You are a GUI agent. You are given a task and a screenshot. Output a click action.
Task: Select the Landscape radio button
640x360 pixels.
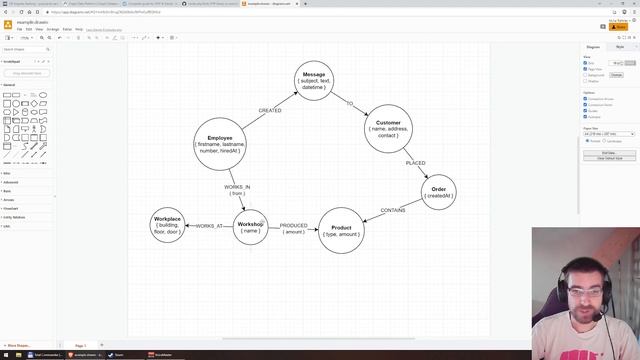click(x=604, y=141)
